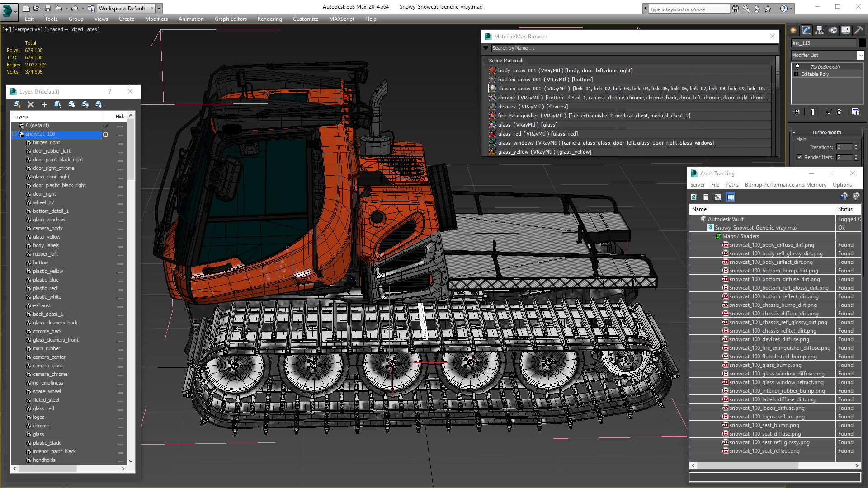Toggle hide state for door_rubber_left object
The width and height of the screenshot is (868, 488).
click(x=120, y=152)
